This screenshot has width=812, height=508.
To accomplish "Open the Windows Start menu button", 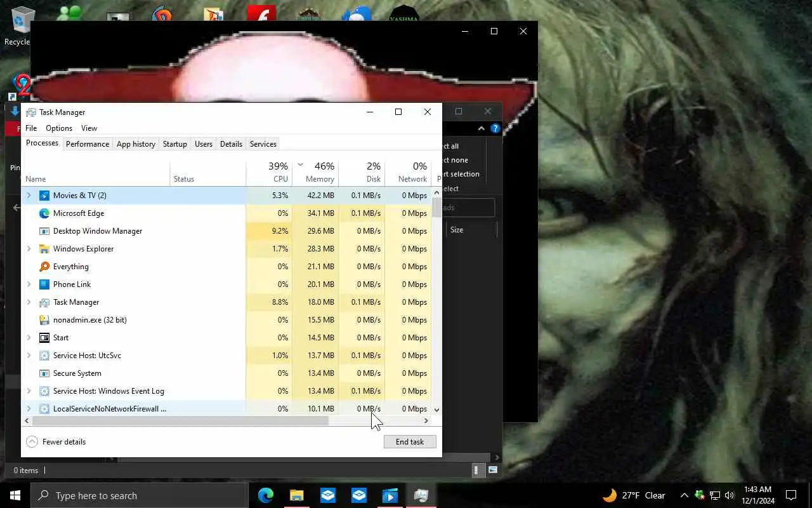I will click(x=15, y=495).
